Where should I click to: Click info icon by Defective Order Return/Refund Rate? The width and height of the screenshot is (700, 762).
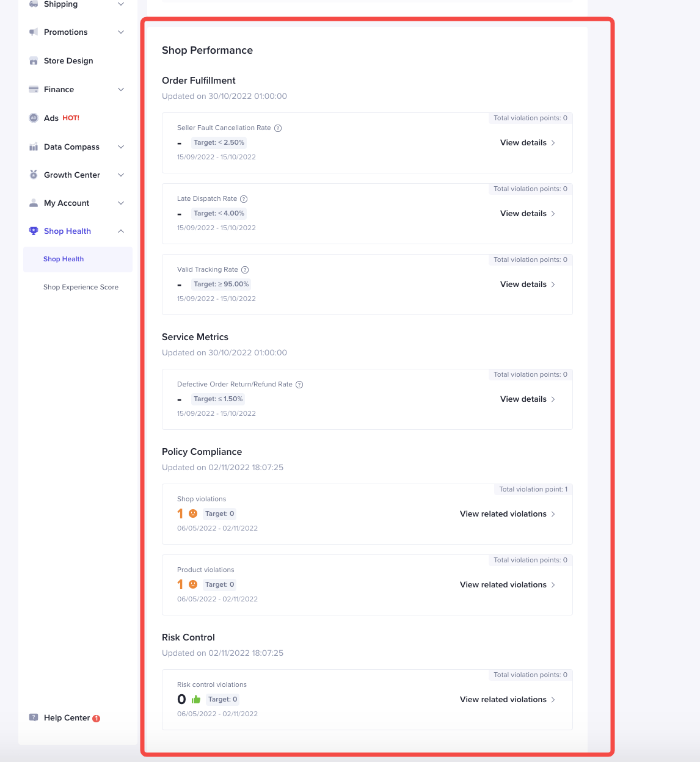click(x=299, y=385)
